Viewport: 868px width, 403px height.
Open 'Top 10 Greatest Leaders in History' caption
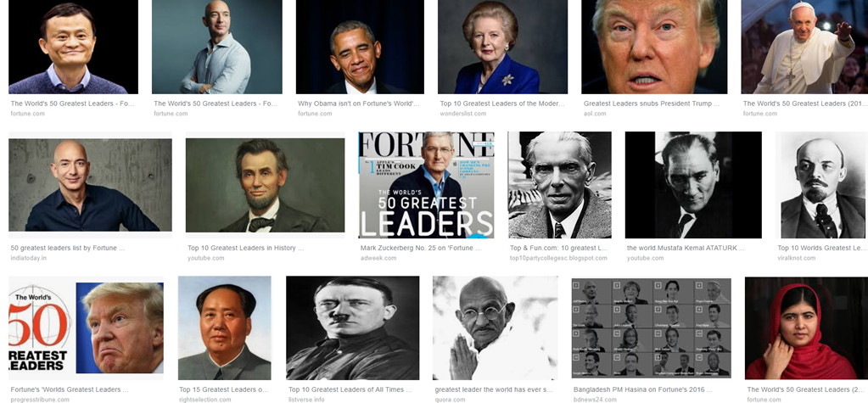245,248
